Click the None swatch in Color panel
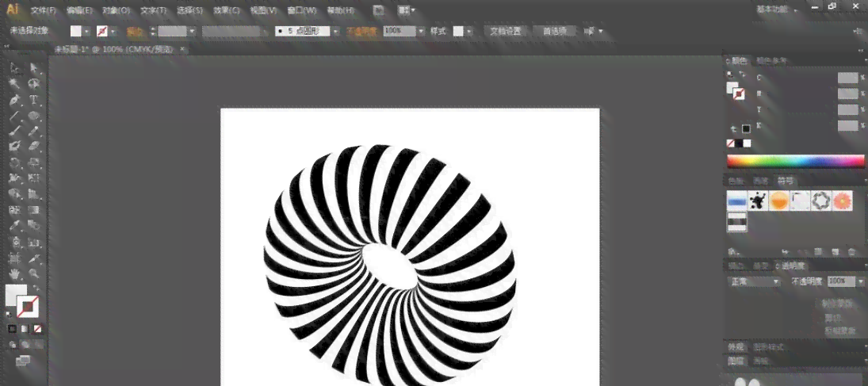This screenshot has width=868, height=386. tap(731, 143)
